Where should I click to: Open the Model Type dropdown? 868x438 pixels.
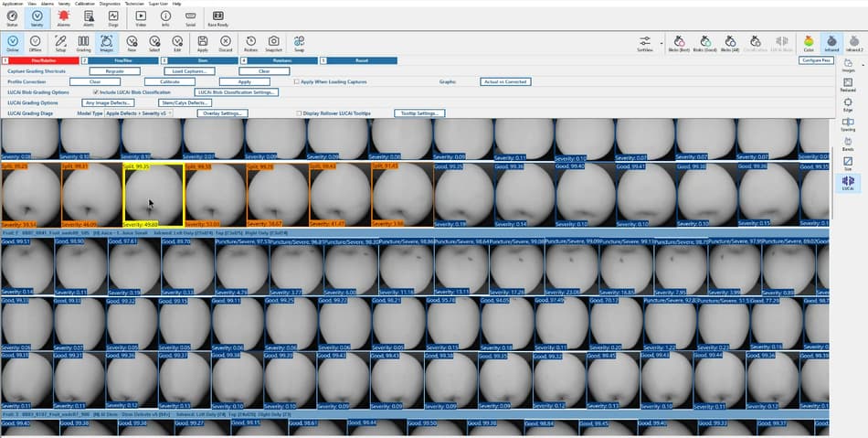[139, 113]
